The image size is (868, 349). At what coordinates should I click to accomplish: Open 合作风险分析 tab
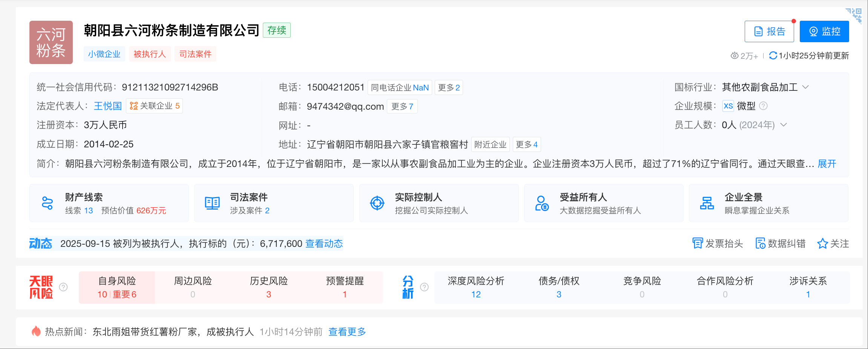point(725,287)
